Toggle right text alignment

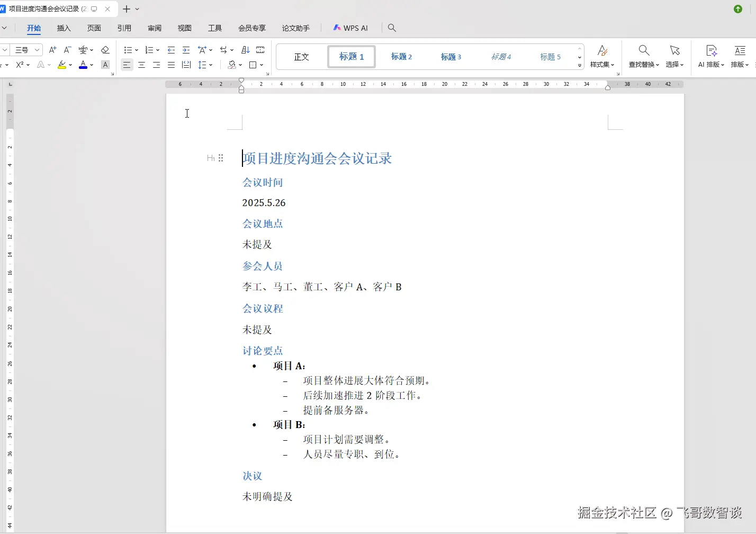click(156, 65)
